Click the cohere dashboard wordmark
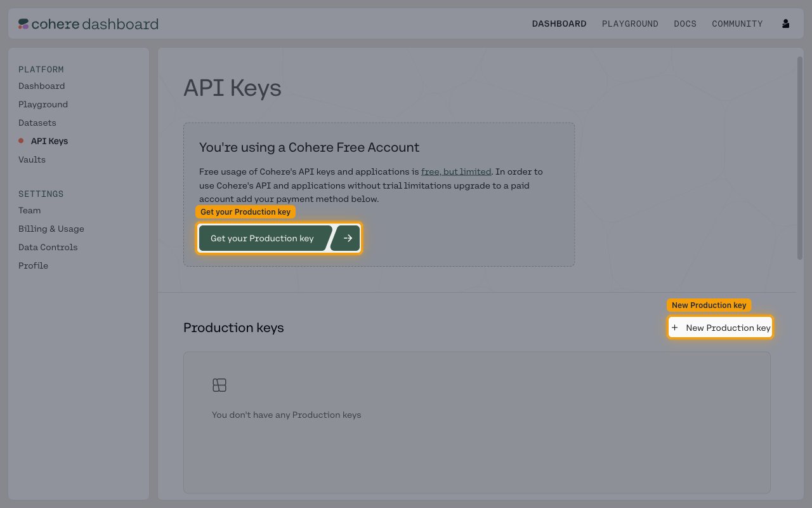The image size is (812, 508). click(x=95, y=24)
